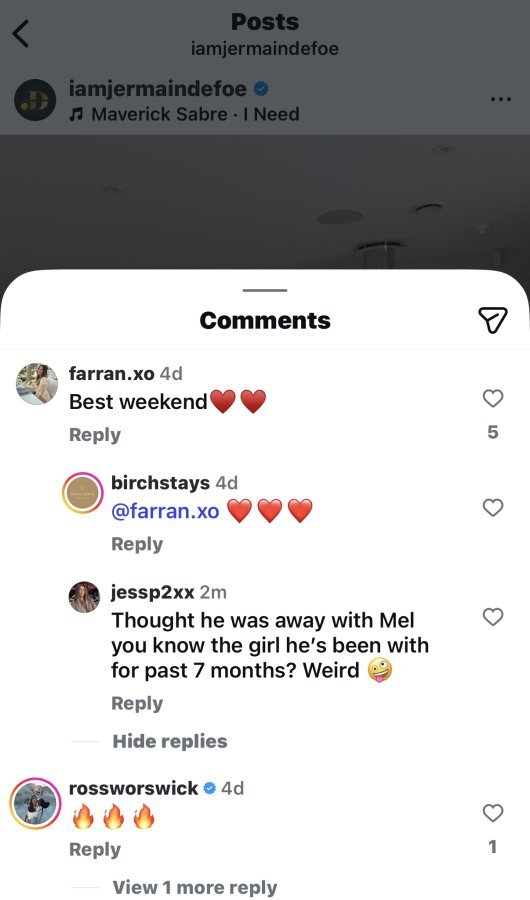The image size is (530, 900).
Task: Open Maverick Sabre I Need audio
Action: pos(184,114)
